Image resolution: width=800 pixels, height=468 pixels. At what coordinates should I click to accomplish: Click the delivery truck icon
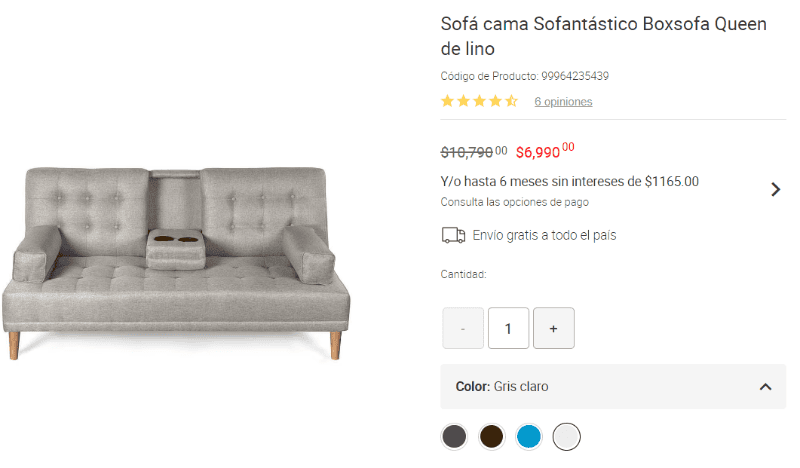(x=453, y=235)
